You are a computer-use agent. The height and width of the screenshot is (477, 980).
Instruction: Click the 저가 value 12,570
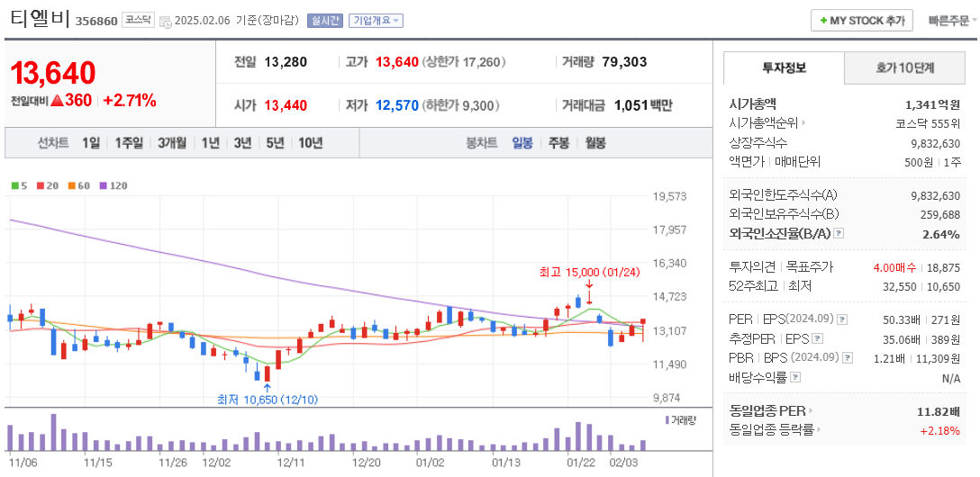397,105
